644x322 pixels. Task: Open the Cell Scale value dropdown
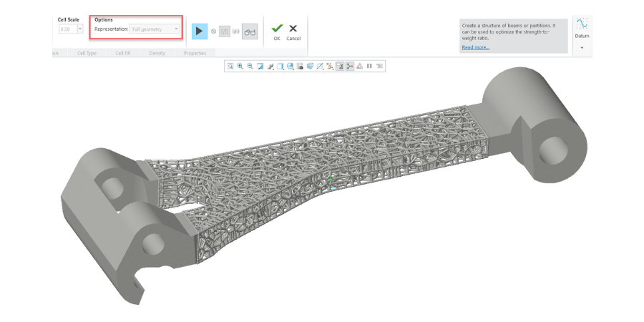coord(79,29)
